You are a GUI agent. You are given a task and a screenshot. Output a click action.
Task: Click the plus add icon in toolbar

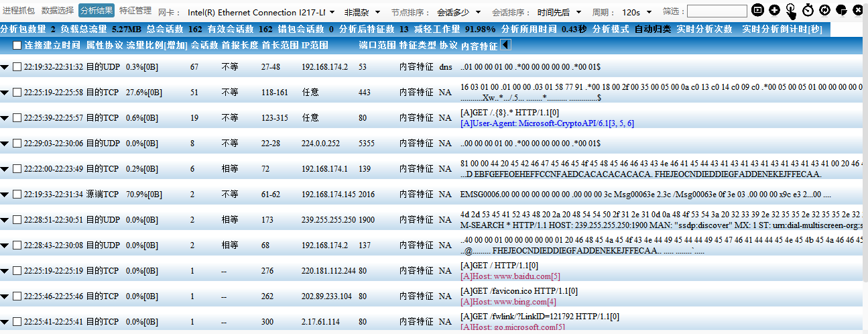pyautogui.click(x=774, y=10)
